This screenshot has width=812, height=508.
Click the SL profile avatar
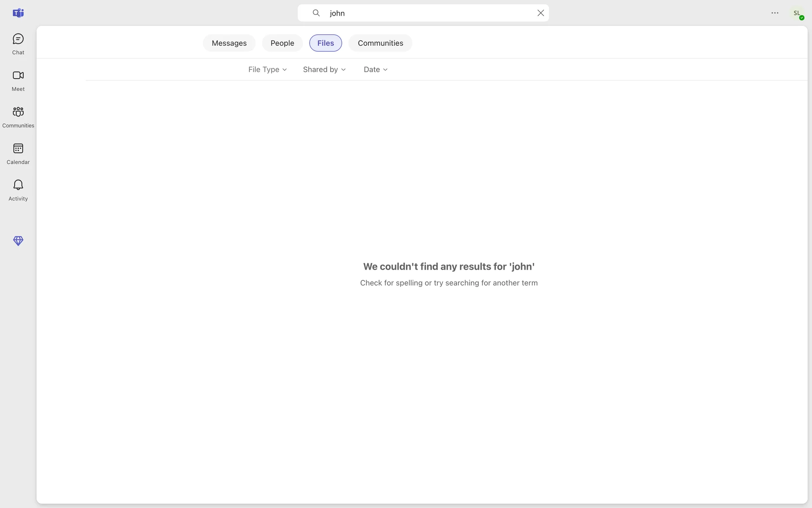(797, 13)
